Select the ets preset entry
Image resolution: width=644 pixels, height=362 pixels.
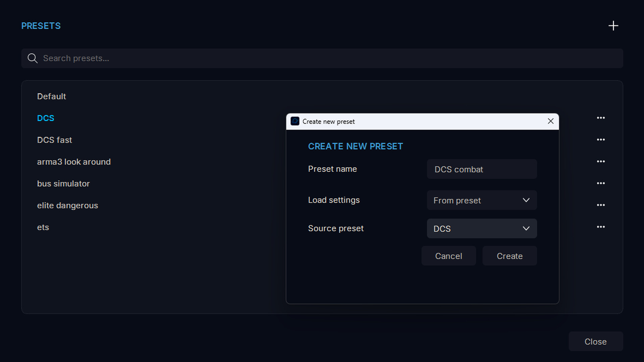[x=43, y=227]
